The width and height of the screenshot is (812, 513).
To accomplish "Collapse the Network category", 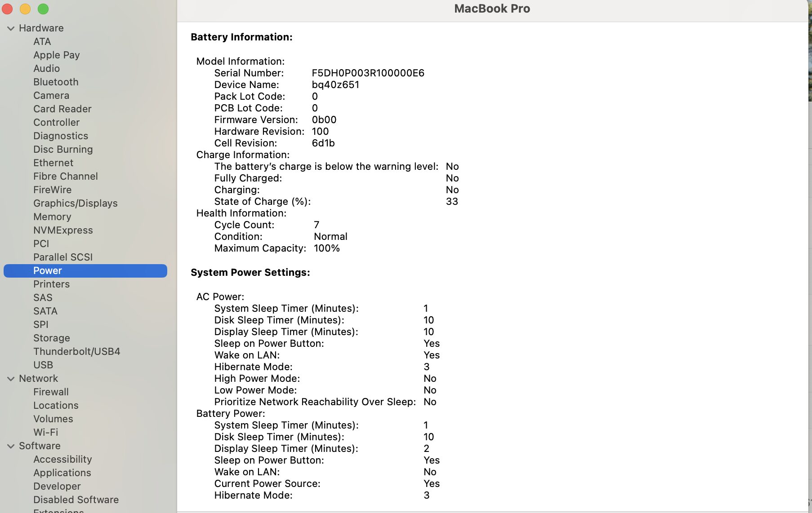I will click(x=10, y=378).
